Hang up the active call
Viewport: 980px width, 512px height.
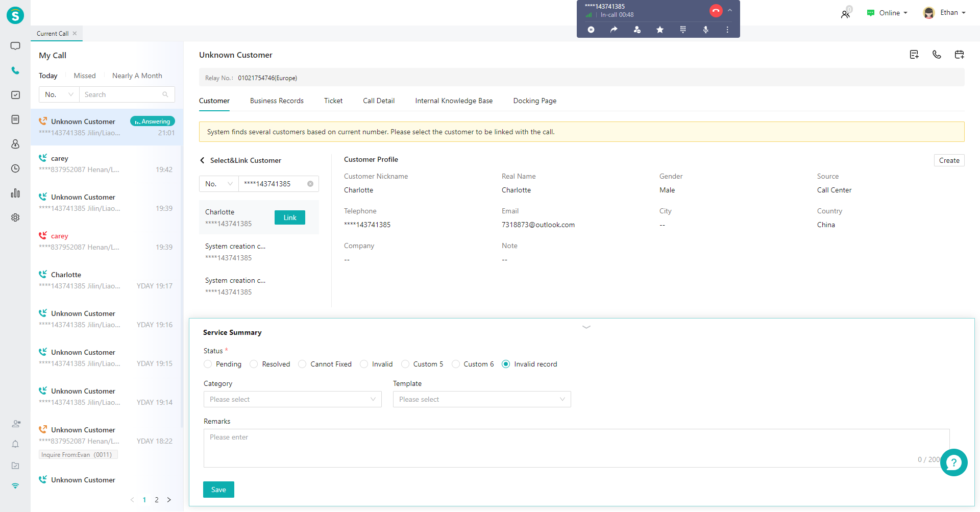pos(716,11)
